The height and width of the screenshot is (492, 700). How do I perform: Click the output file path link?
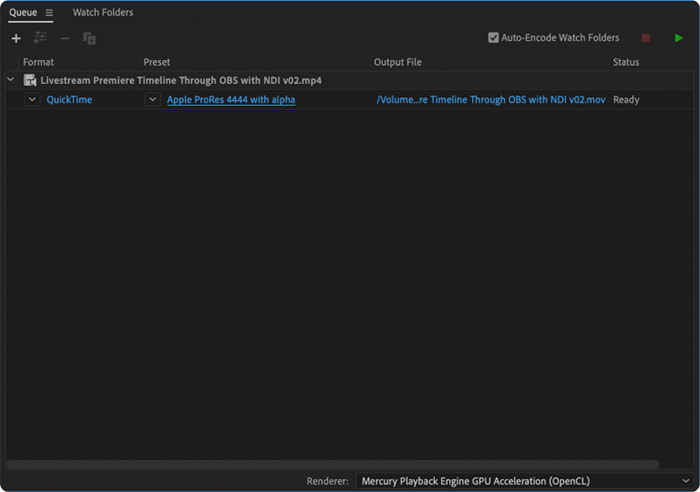coord(490,100)
